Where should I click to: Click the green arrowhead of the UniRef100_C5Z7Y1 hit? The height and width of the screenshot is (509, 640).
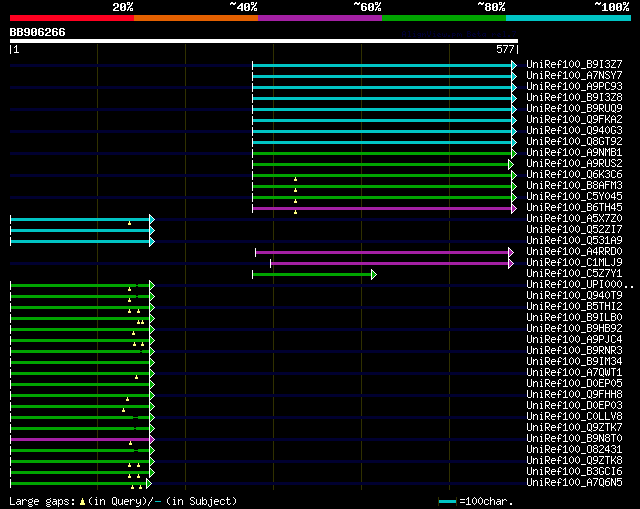tap(374, 274)
